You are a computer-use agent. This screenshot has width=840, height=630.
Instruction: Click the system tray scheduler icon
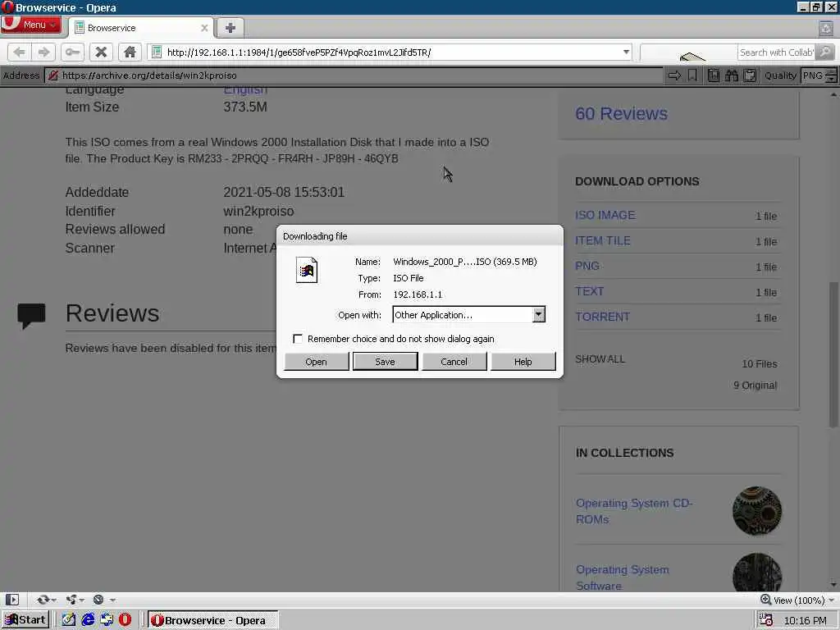pyautogui.click(x=766, y=620)
